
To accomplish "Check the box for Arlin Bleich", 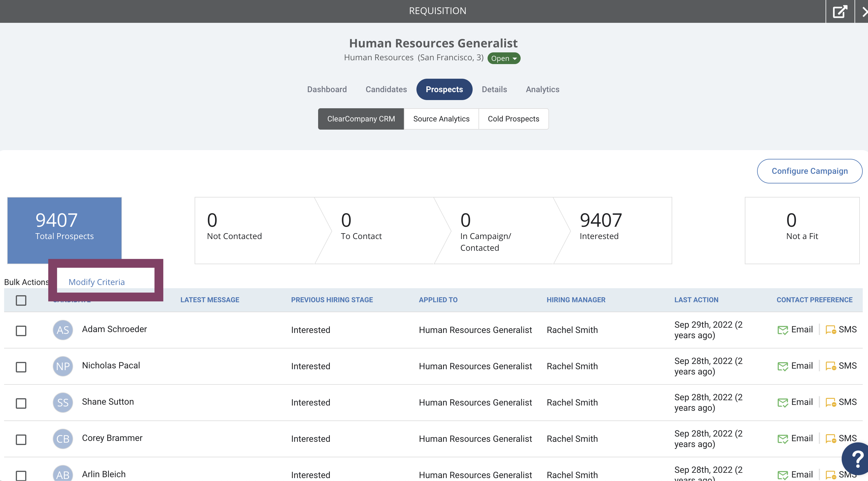I will point(21,475).
